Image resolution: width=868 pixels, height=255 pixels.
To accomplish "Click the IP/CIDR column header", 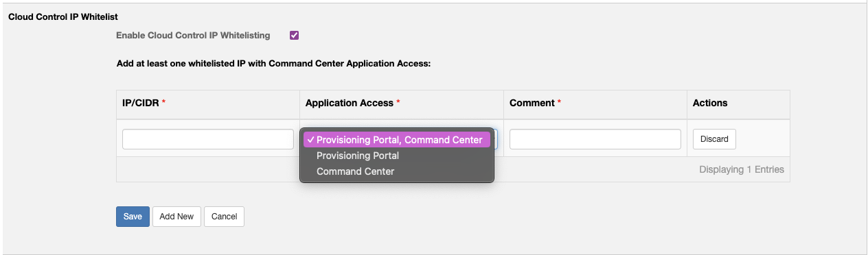I will point(144,103).
